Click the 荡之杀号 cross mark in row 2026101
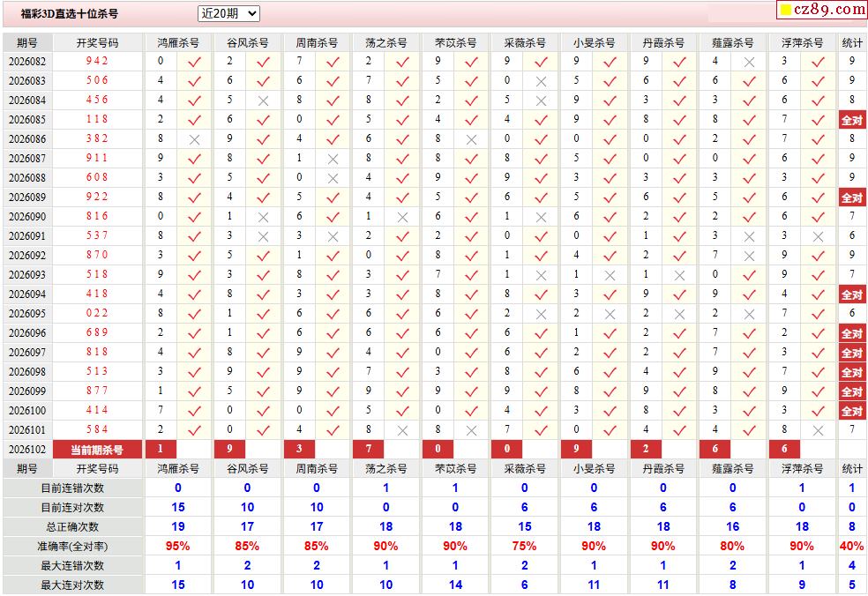The image size is (868, 596). [402, 430]
